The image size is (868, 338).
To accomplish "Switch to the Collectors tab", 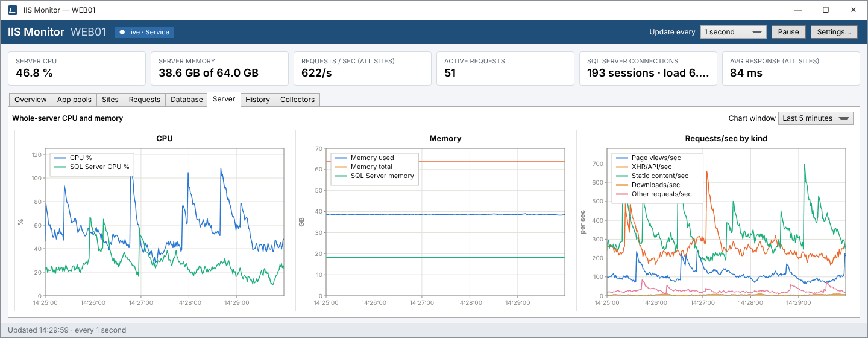I will pyautogui.click(x=297, y=100).
